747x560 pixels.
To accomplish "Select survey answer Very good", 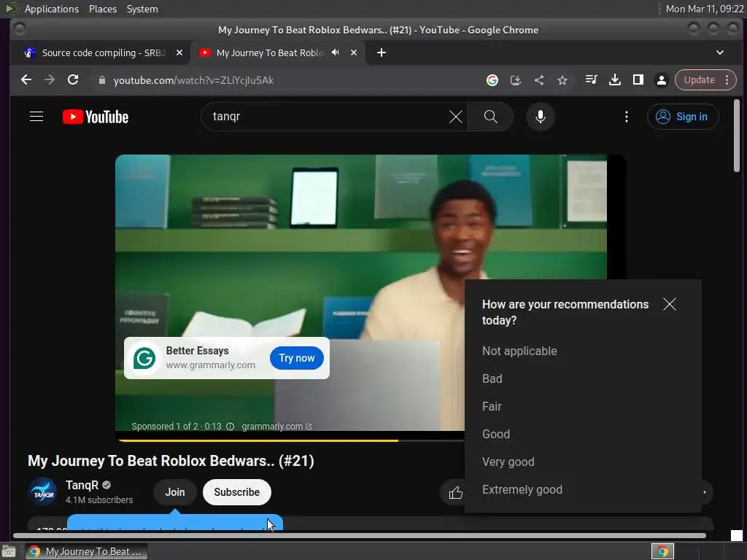I will (x=508, y=462).
